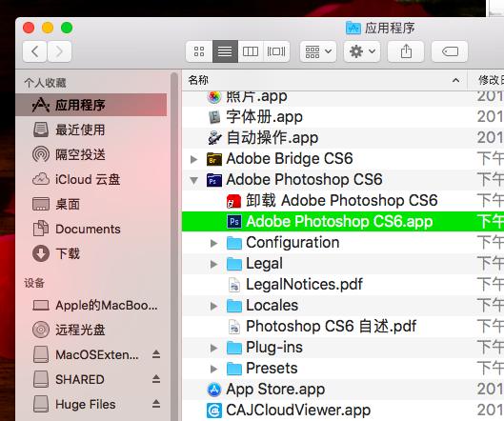This screenshot has height=421, width=504.
Task: Open the item arrangement dropdown
Action: pyautogui.click(x=318, y=51)
